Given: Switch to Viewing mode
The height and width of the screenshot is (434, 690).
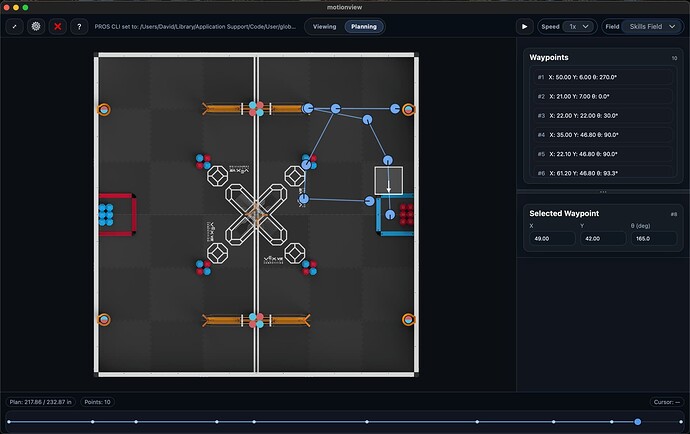Looking at the screenshot, I should (x=325, y=26).
